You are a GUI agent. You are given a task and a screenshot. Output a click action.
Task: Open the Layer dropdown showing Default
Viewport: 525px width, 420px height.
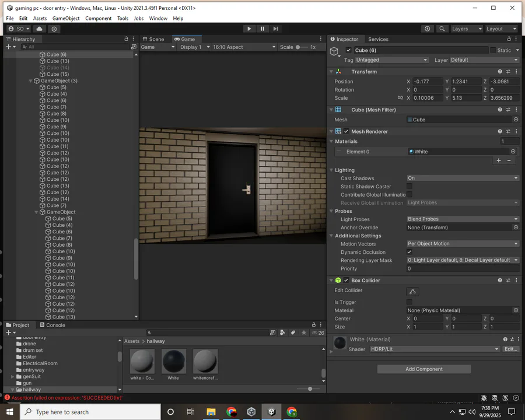coord(485,60)
